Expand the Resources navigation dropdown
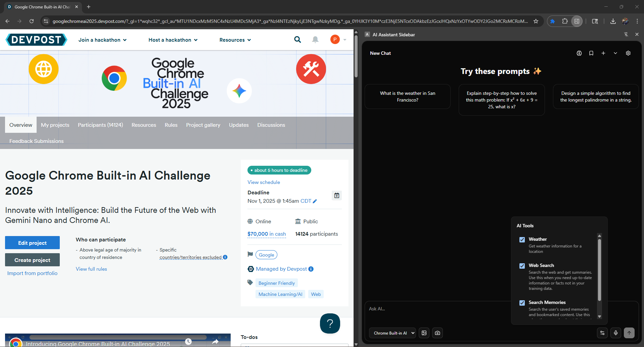644x347 pixels. [235, 40]
